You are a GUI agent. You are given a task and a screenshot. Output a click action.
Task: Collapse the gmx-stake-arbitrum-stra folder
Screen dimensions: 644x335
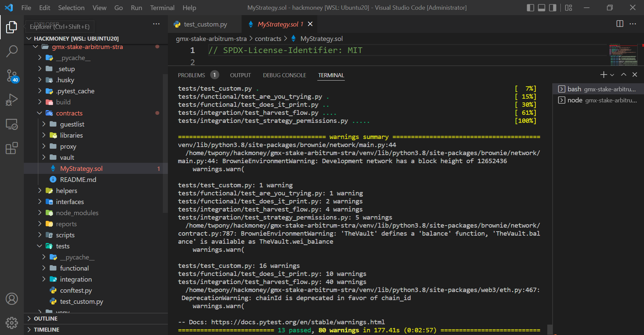click(96, 47)
